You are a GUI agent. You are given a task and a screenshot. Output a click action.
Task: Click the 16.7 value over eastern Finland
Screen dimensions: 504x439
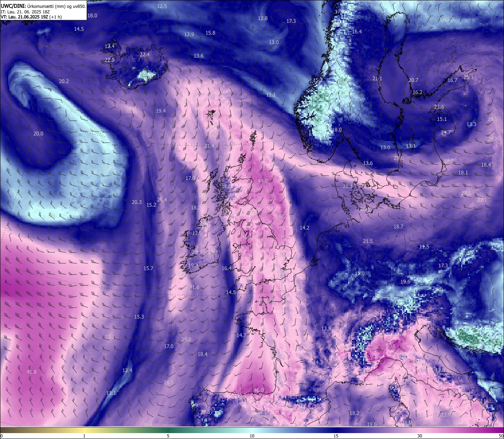452,80
